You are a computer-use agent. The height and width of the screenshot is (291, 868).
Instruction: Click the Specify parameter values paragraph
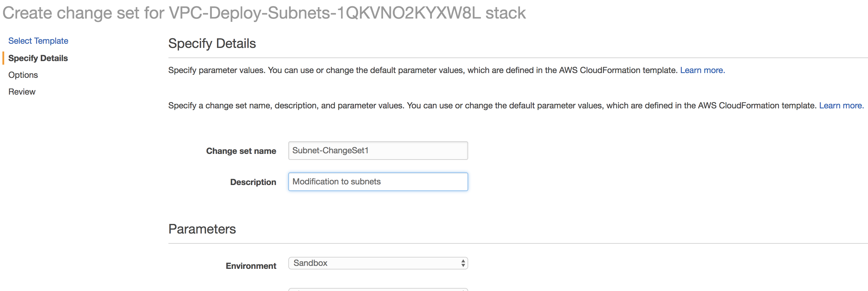click(423, 70)
